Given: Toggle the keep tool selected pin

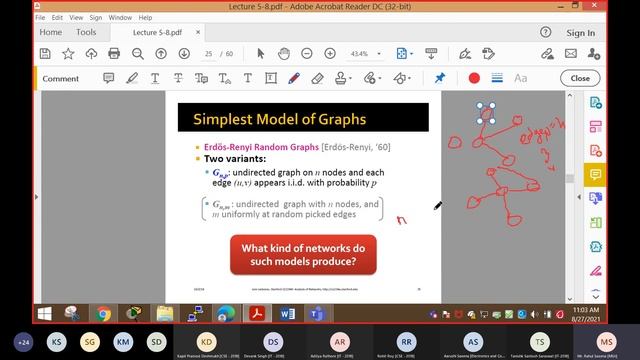Looking at the screenshot, I should pyautogui.click(x=440, y=78).
